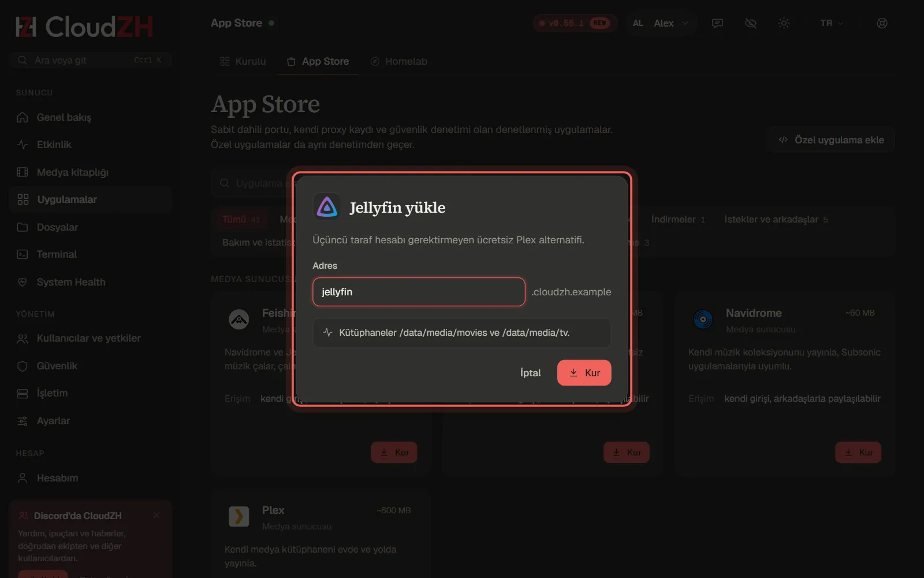The image size is (924, 578).
Task: Launch Terminal from sidebar
Action: pos(90,254)
